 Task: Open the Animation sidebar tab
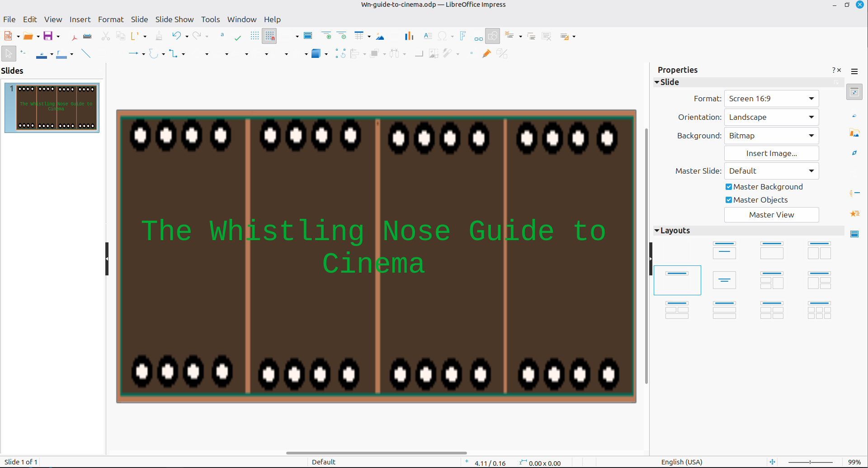click(854, 213)
